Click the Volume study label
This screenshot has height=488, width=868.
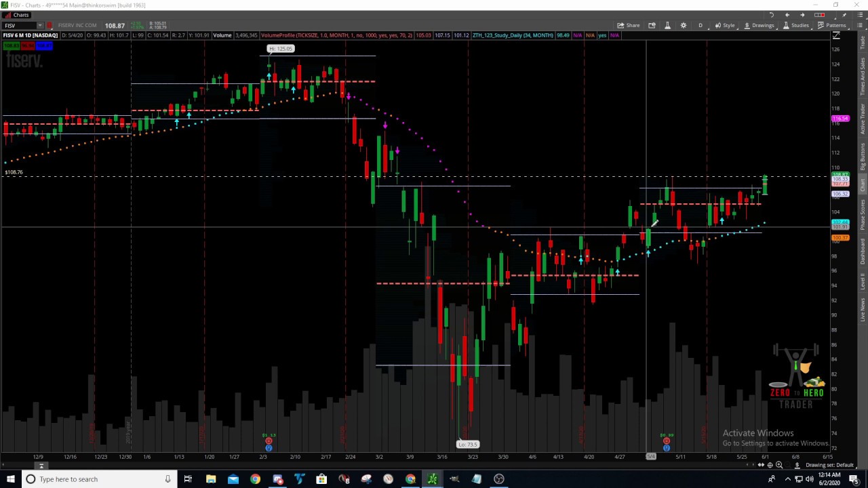pos(222,35)
